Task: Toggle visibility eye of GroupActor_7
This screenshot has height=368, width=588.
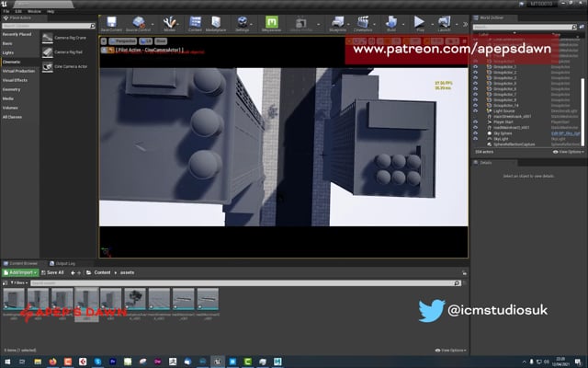Action: pos(476,94)
